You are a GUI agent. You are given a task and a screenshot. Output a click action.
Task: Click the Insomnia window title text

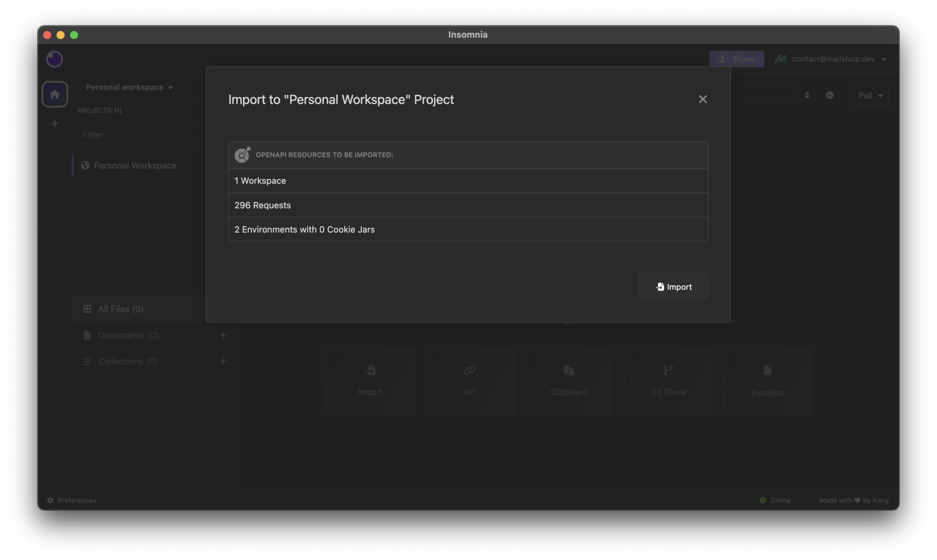click(468, 35)
